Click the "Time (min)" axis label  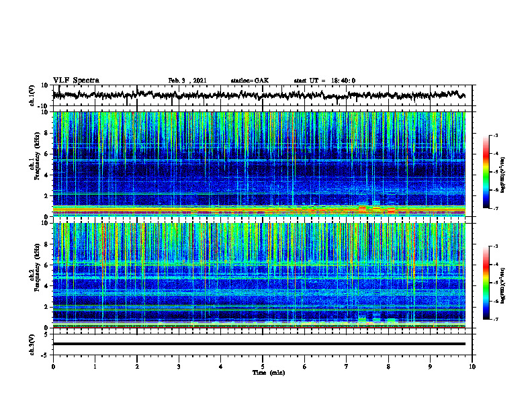coord(269,373)
